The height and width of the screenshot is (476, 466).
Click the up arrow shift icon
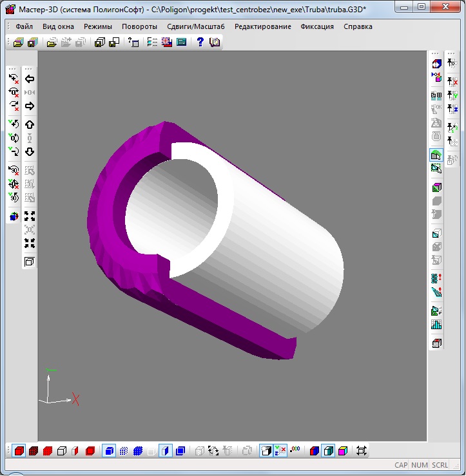(30, 124)
